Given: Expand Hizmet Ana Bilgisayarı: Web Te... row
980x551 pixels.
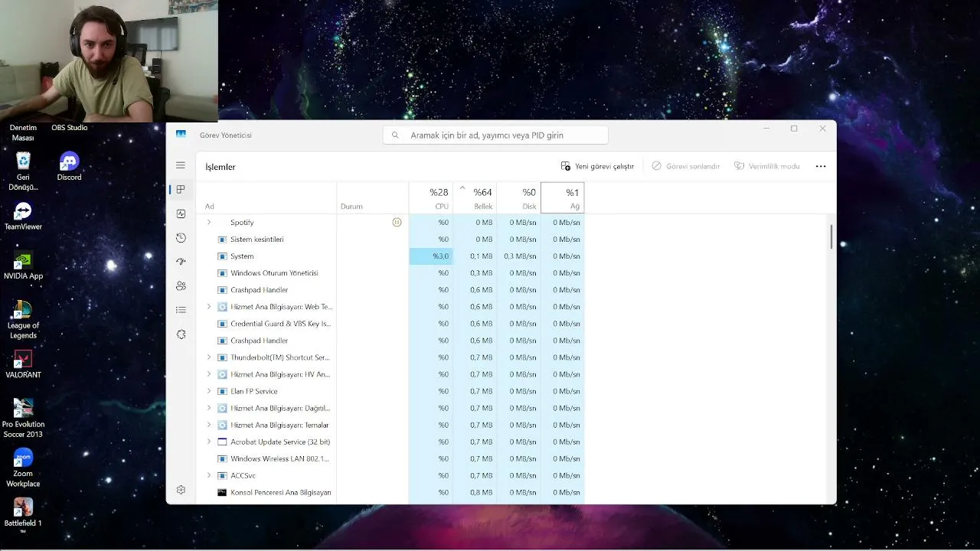Looking at the screenshot, I should pyautogui.click(x=208, y=307).
